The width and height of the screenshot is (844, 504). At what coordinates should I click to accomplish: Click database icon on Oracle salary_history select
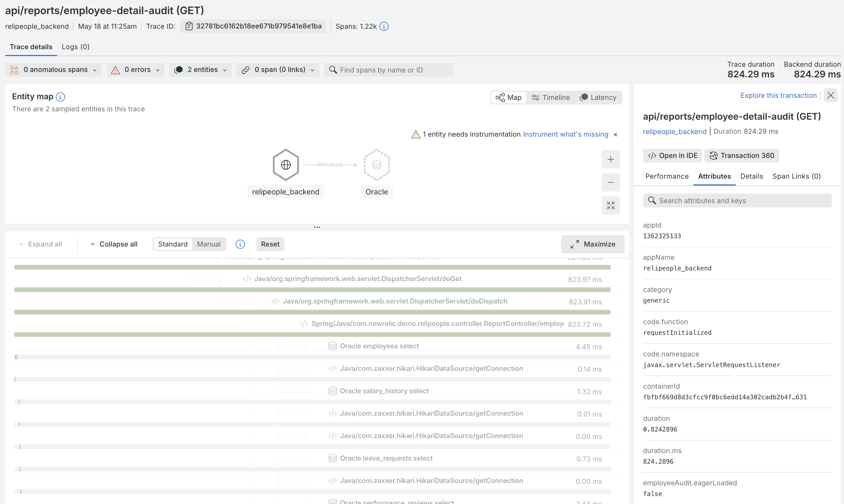[x=333, y=391]
